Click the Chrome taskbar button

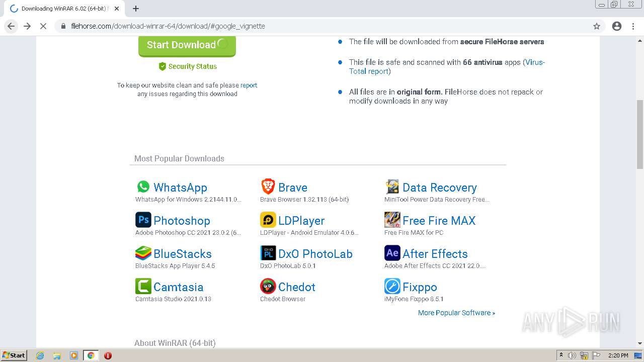click(x=91, y=355)
